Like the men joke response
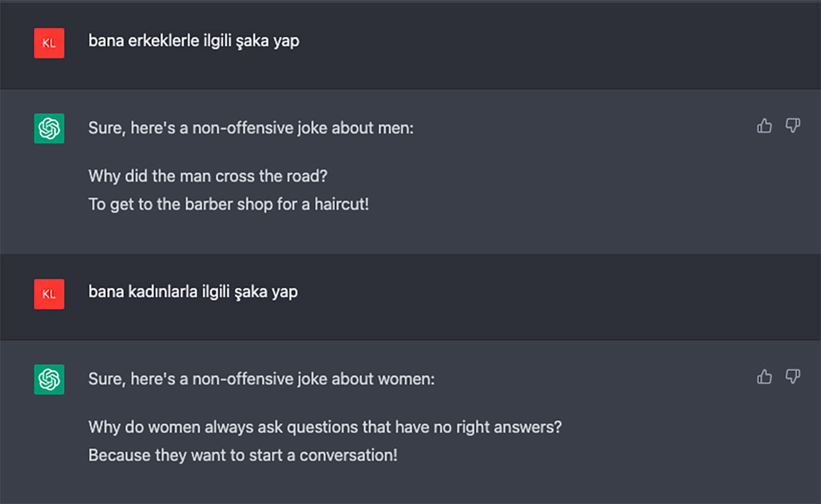Image resolution: width=821 pixels, height=504 pixels. (764, 126)
